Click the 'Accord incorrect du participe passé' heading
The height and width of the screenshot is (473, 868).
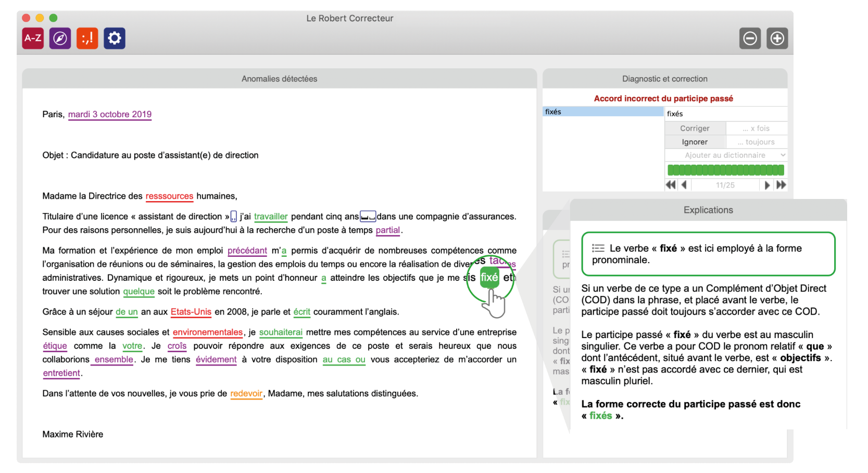(x=663, y=98)
